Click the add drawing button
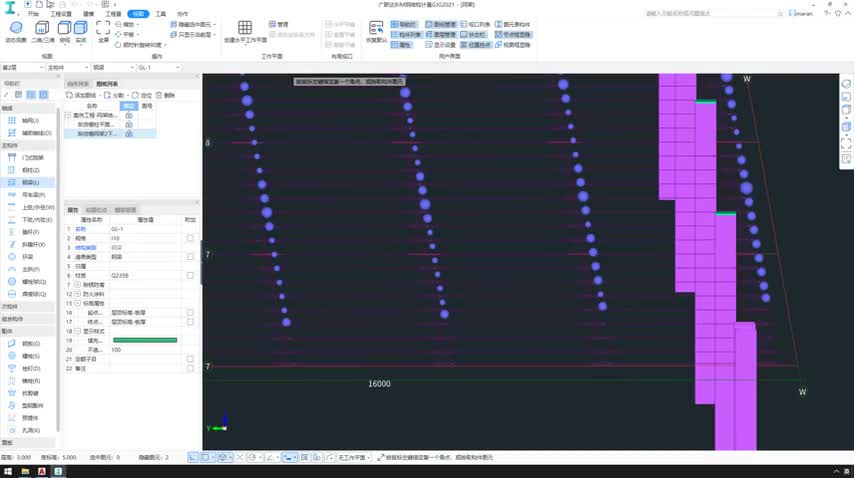The height and width of the screenshot is (478, 854). click(x=82, y=95)
